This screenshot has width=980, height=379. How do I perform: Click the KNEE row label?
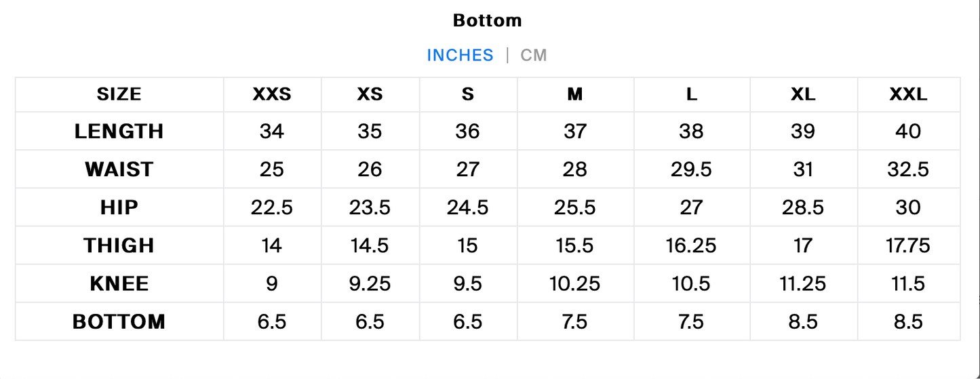119,283
